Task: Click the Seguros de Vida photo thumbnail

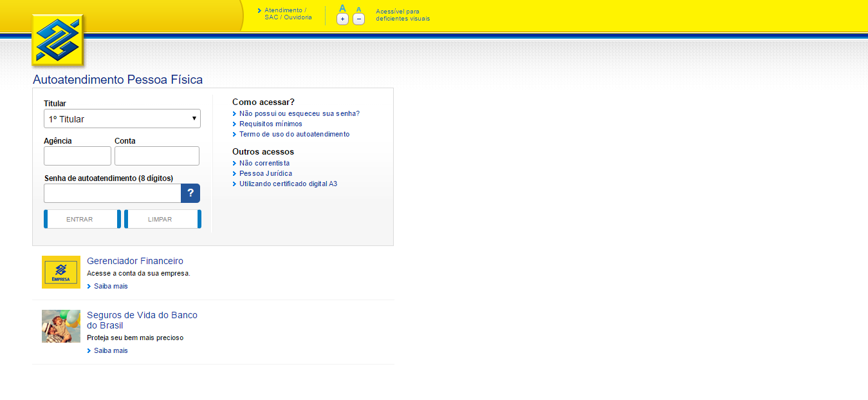Action: click(61, 326)
